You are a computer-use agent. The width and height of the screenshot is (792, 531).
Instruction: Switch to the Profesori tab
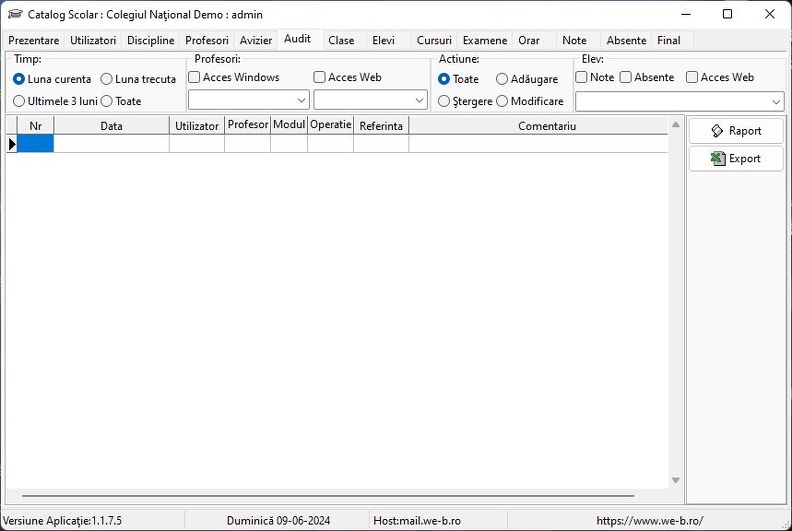pyautogui.click(x=207, y=40)
